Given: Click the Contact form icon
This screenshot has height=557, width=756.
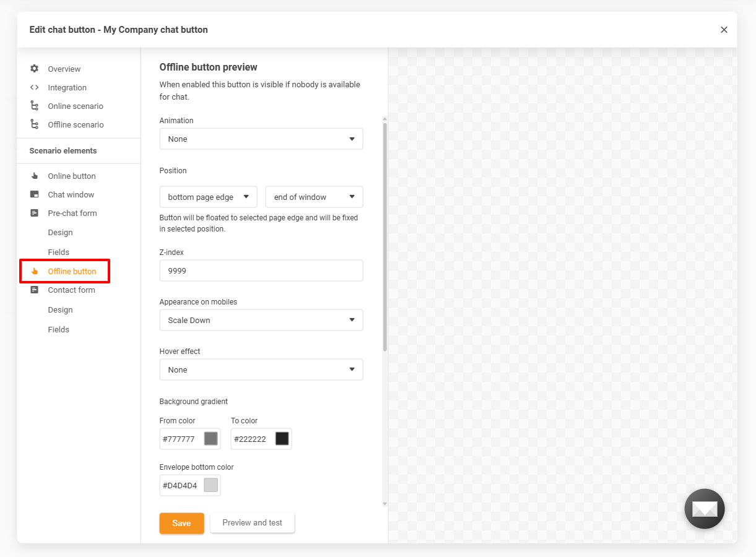Looking at the screenshot, I should (35, 290).
